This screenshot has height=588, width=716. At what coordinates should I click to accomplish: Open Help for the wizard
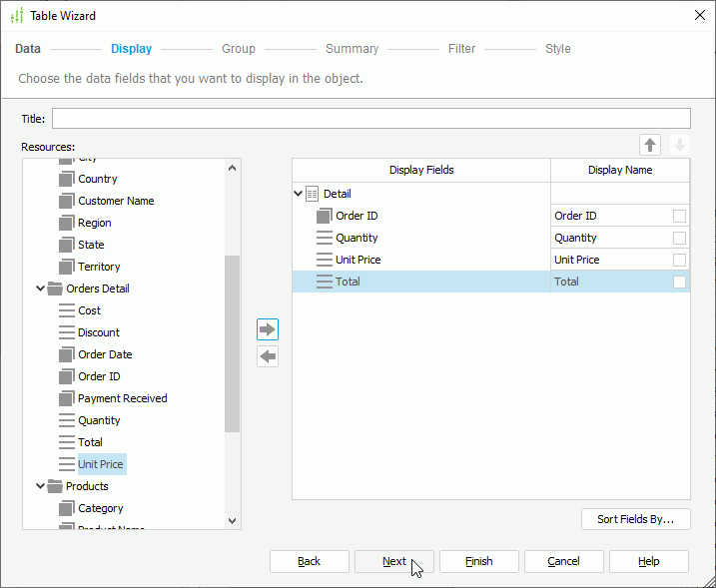649,561
